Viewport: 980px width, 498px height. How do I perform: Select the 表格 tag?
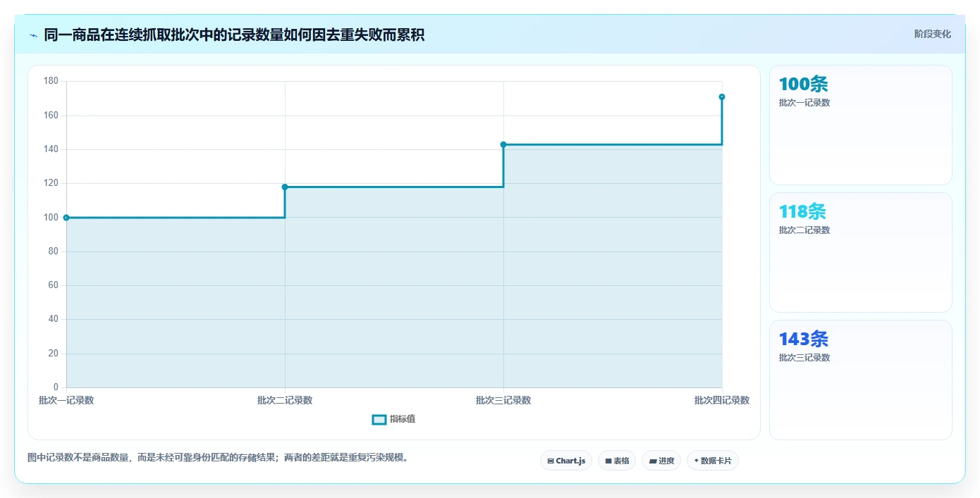click(616, 461)
